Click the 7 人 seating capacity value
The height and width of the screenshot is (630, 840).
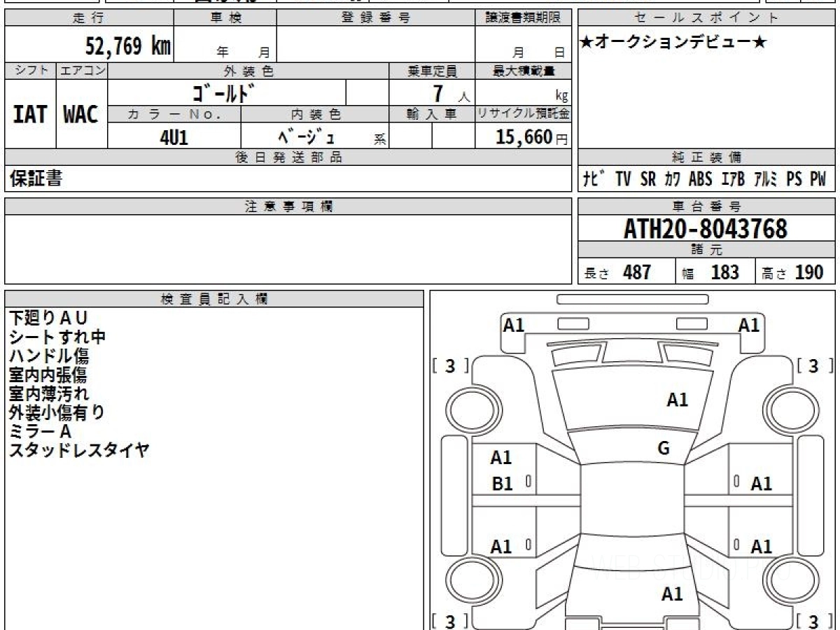(451, 93)
